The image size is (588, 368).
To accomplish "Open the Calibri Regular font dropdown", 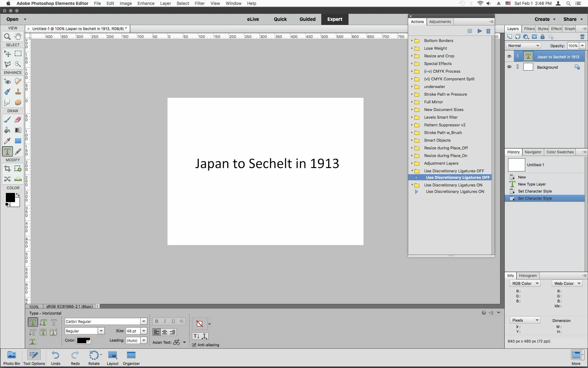I will click(143, 321).
